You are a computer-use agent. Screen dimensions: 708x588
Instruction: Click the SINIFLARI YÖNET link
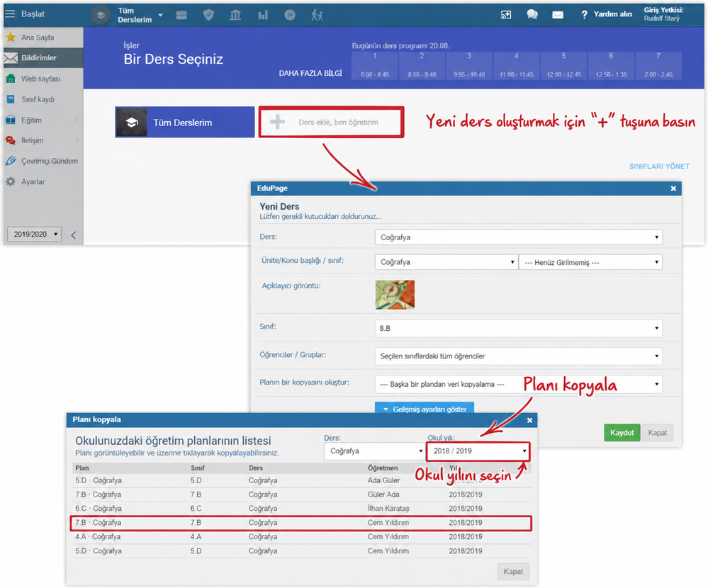tap(659, 166)
